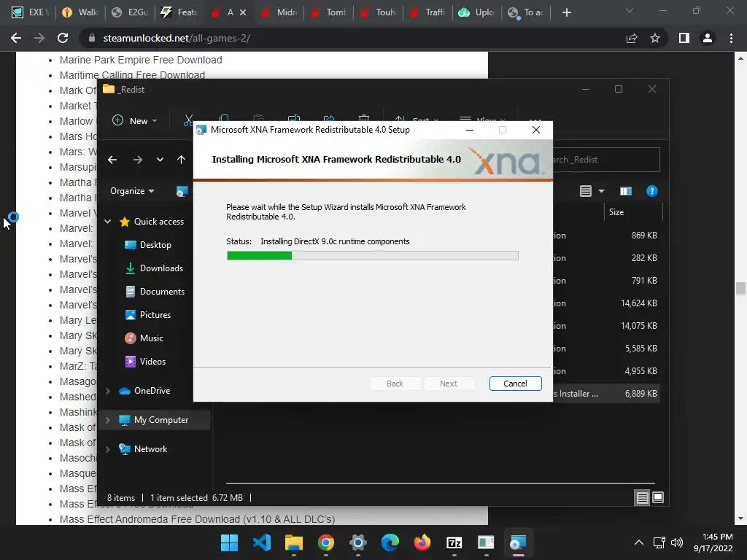Image resolution: width=747 pixels, height=560 pixels.
Task: Click Explorer's back navigation arrow
Action: tap(112, 160)
